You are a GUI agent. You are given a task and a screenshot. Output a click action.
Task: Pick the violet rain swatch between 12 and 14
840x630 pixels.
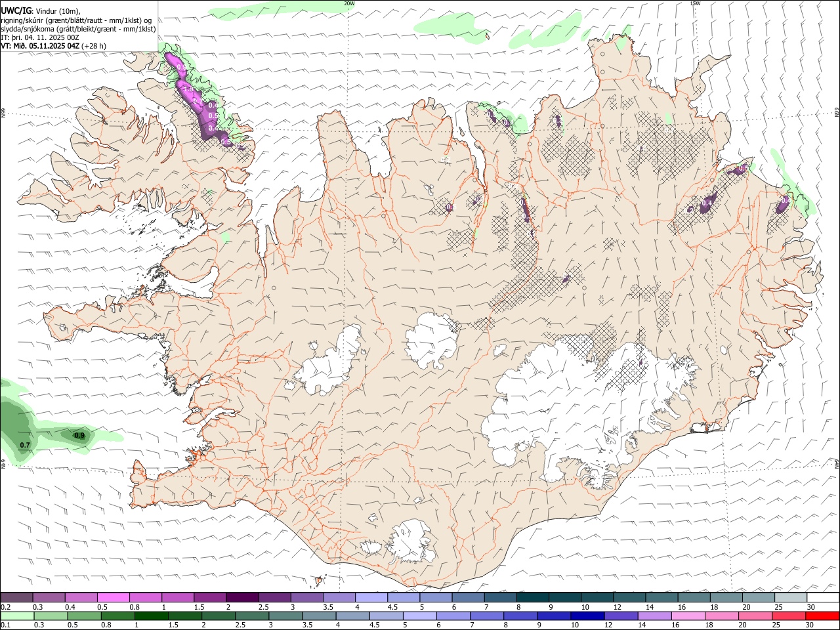(620, 616)
